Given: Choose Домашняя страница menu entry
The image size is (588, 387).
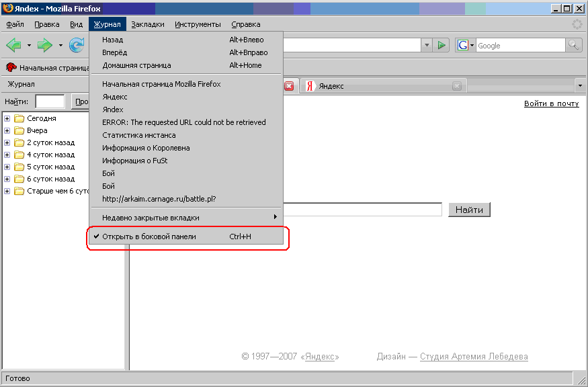Looking at the screenshot, I should coord(186,65).
